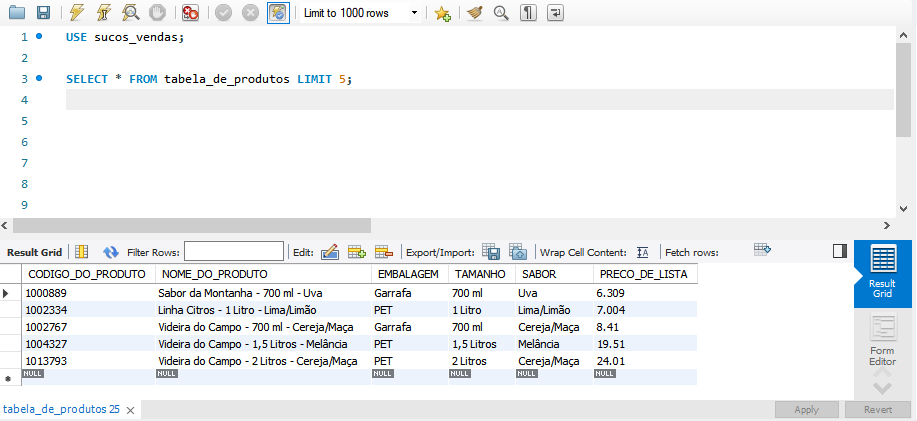Open a SQL script file
The image size is (917, 421).
coord(17,13)
